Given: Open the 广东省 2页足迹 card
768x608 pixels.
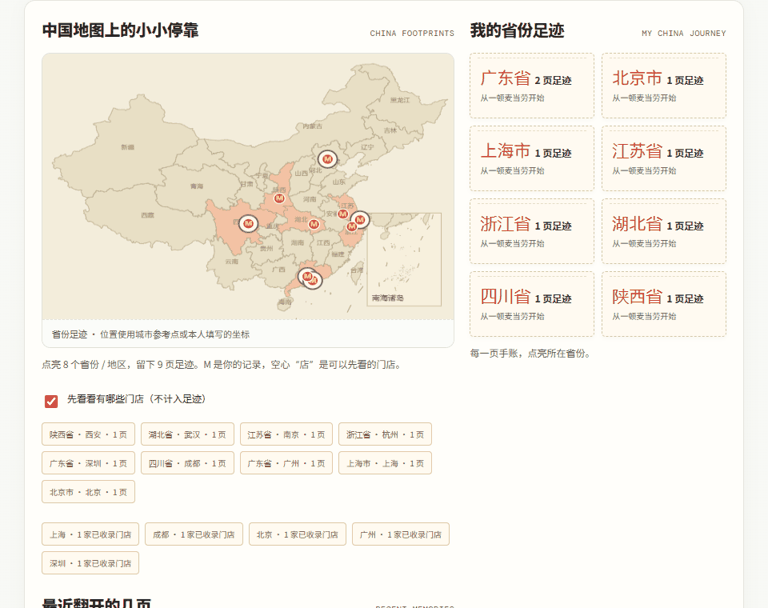Looking at the screenshot, I should tap(532, 86).
